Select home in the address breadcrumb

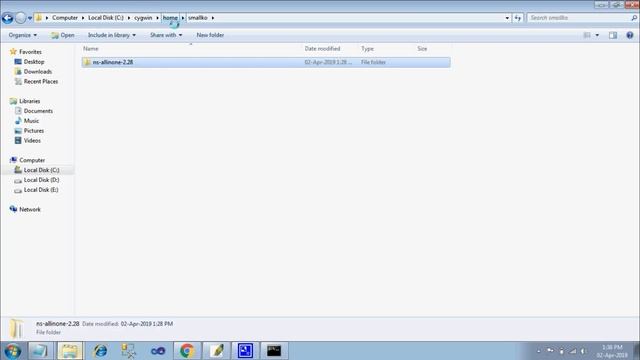170,18
